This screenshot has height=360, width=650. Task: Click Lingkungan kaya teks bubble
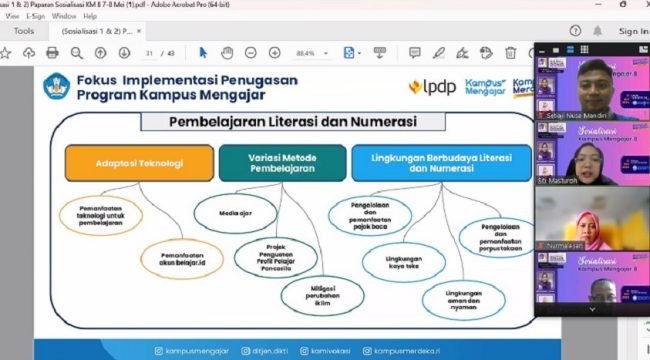pyautogui.click(x=404, y=263)
